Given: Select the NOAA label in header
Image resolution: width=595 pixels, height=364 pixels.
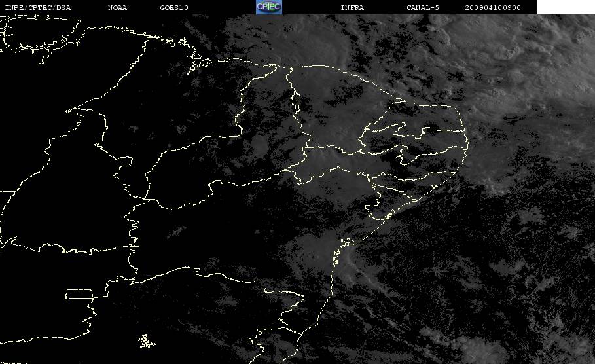Looking at the screenshot, I should click(x=117, y=8).
